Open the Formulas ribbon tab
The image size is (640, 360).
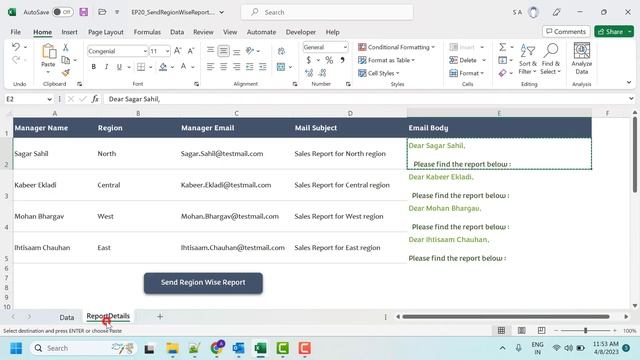tap(147, 32)
